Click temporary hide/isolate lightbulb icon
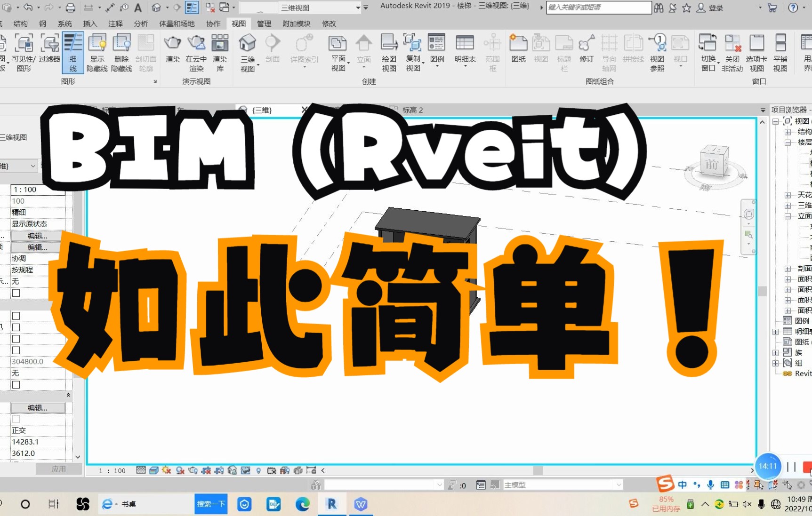 coord(258,470)
